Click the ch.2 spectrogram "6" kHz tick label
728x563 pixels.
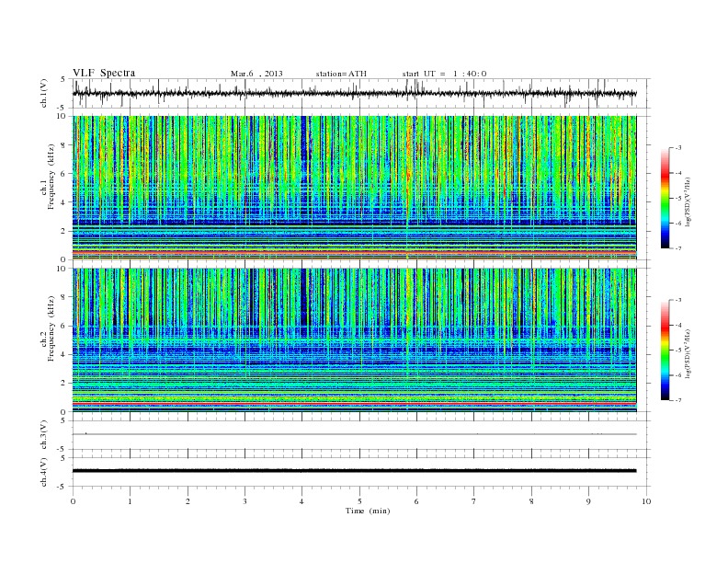coord(63,326)
